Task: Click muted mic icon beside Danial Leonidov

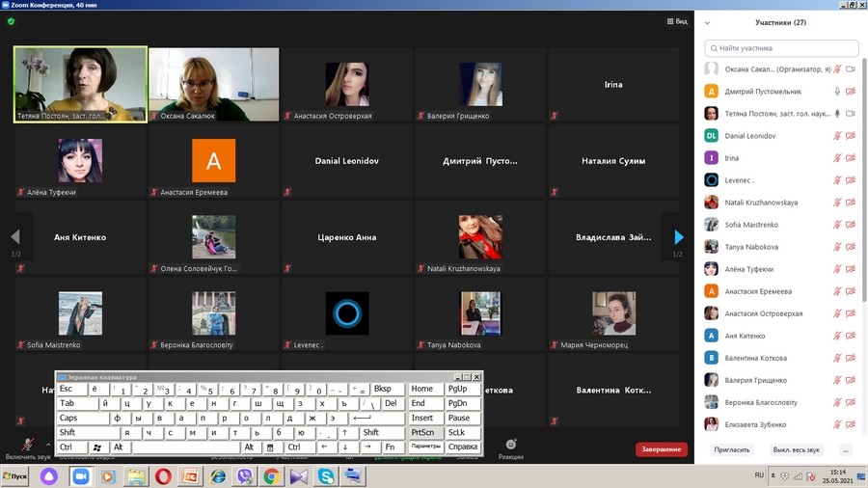Action: tap(837, 136)
